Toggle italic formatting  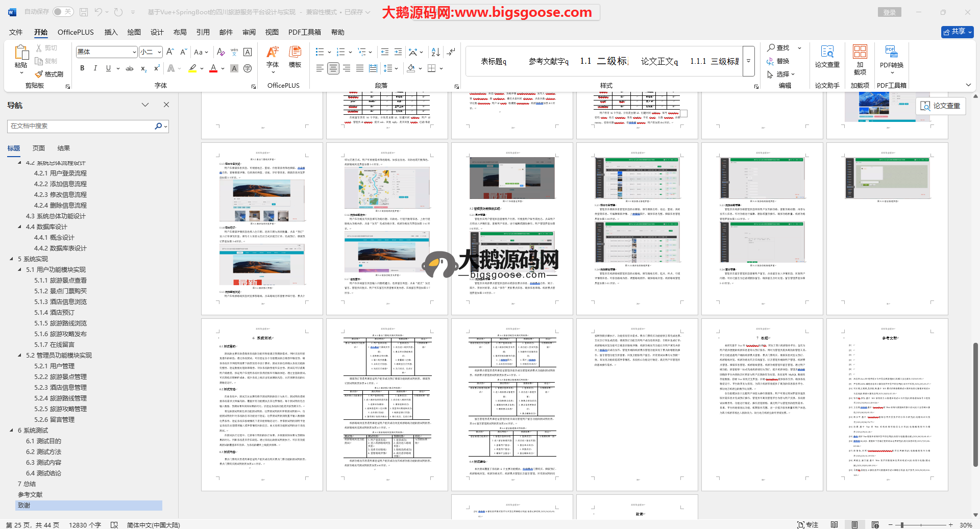tap(95, 68)
